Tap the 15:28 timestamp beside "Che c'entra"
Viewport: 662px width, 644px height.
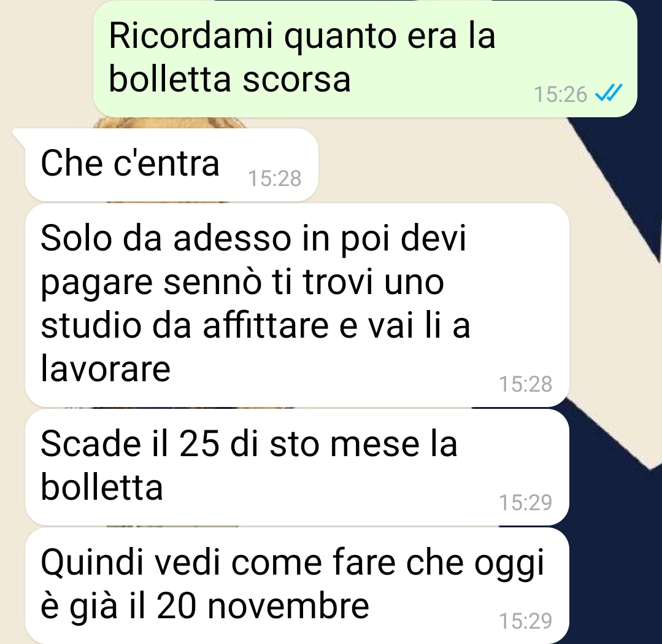point(274,178)
